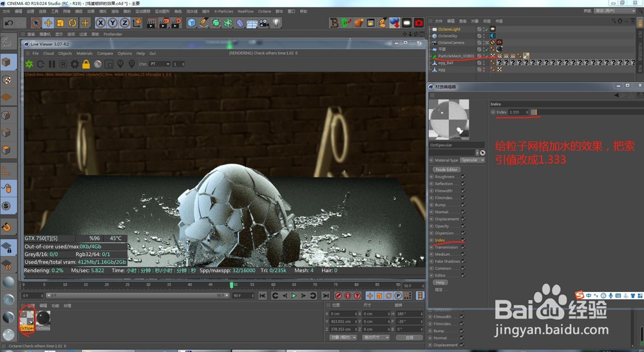Open the Materials menu in Live Viewer

[x=84, y=54]
